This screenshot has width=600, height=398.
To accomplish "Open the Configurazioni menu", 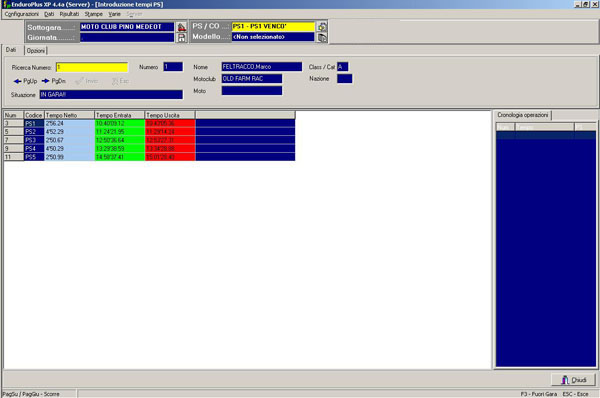I will [21, 14].
